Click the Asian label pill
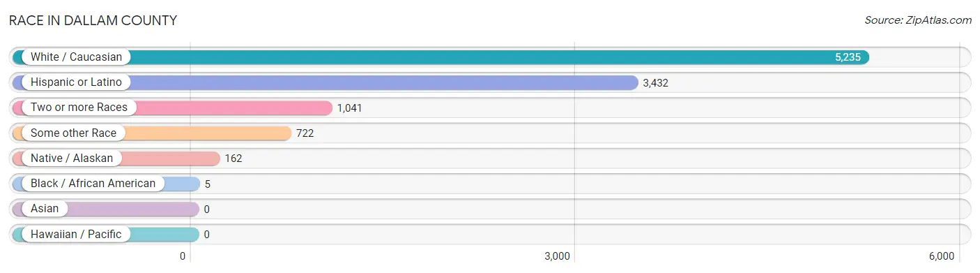Image resolution: width=980 pixels, height=273 pixels. coord(45,209)
